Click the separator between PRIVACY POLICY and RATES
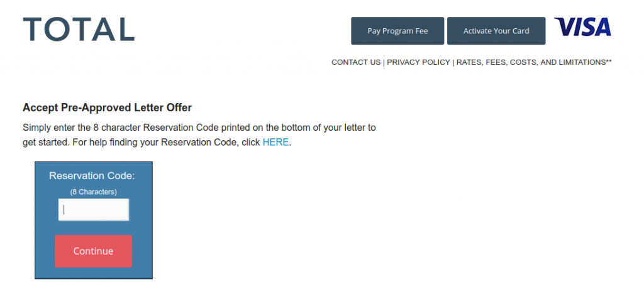 [x=453, y=62]
